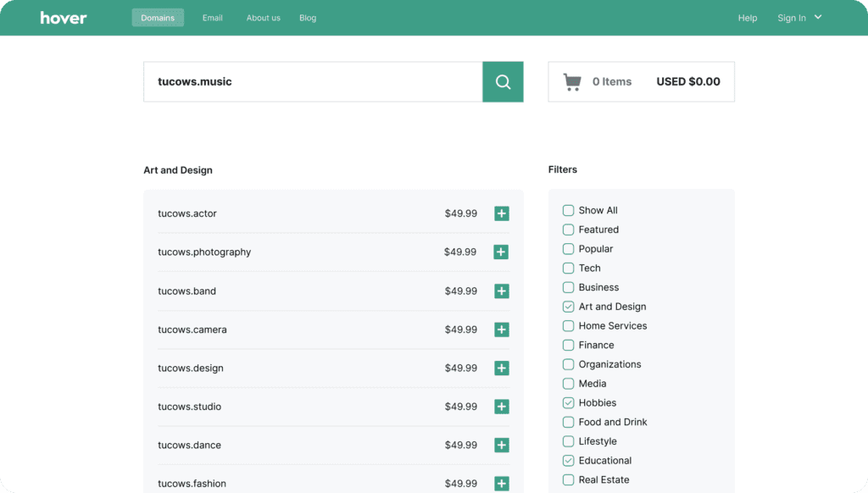Viewport: 868px width, 493px height.
Task: Click the USED $0.00 total
Action: click(688, 82)
